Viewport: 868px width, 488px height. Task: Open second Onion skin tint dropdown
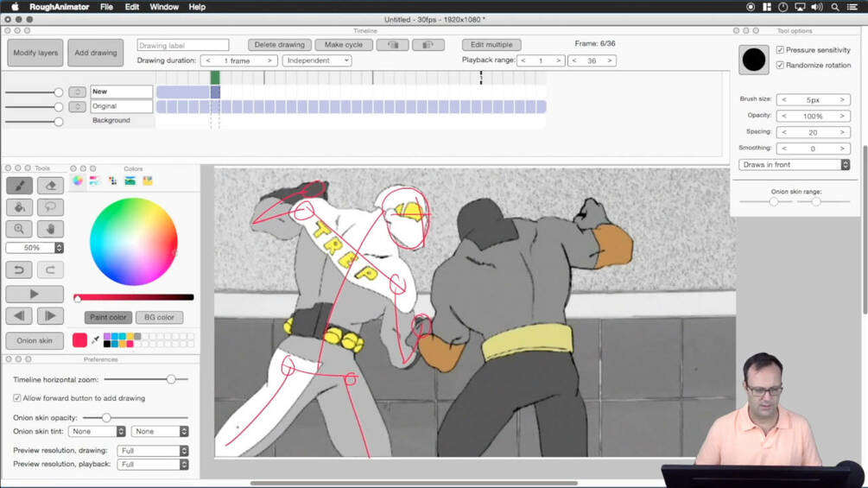click(160, 431)
